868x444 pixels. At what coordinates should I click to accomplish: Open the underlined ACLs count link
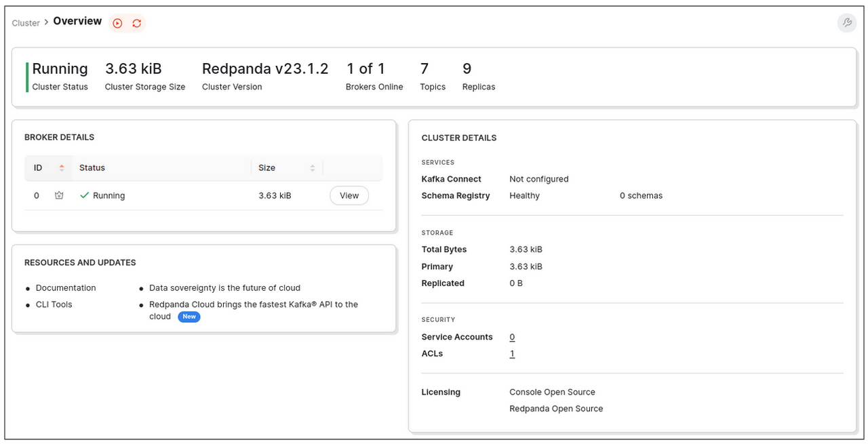click(512, 353)
